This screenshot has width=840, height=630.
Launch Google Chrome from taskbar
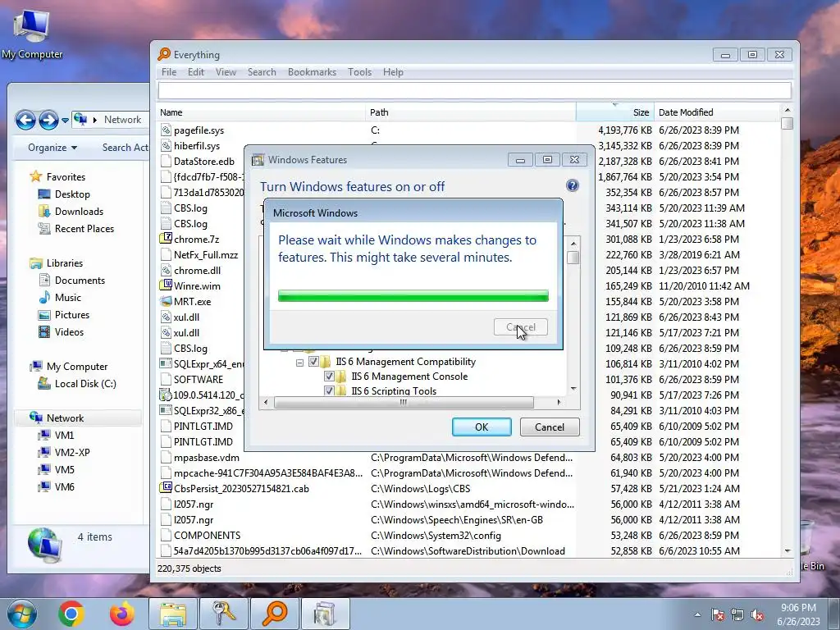71,614
